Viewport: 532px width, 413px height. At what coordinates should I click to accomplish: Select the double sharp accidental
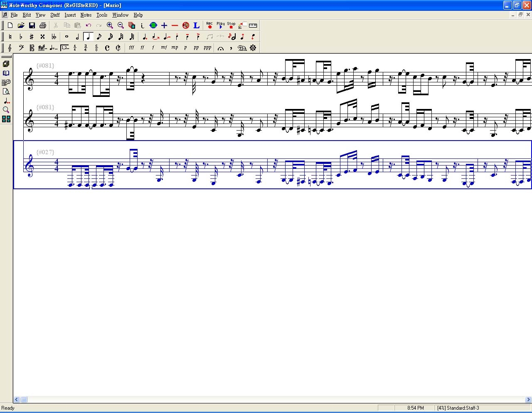(x=42, y=37)
